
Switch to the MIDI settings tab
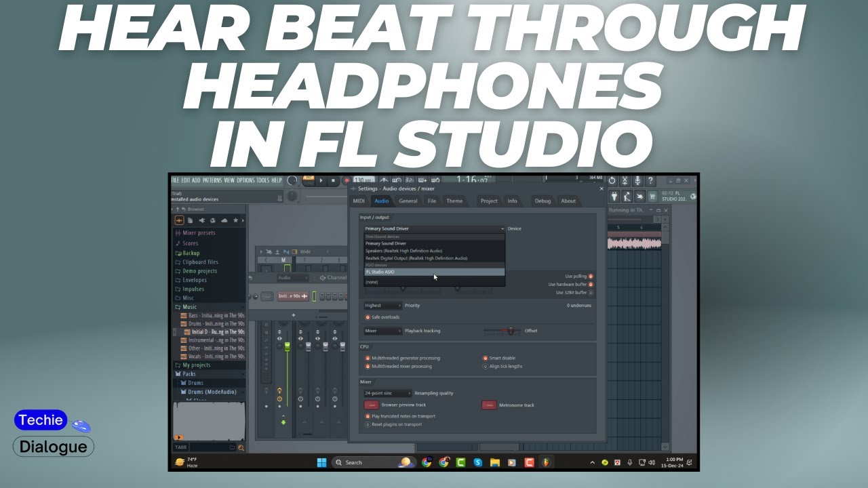(359, 201)
